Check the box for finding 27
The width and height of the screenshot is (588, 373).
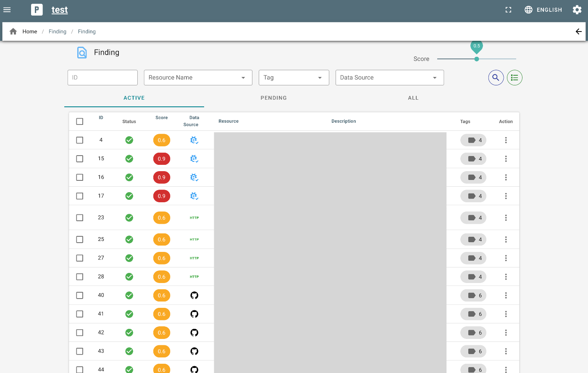click(x=80, y=258)
